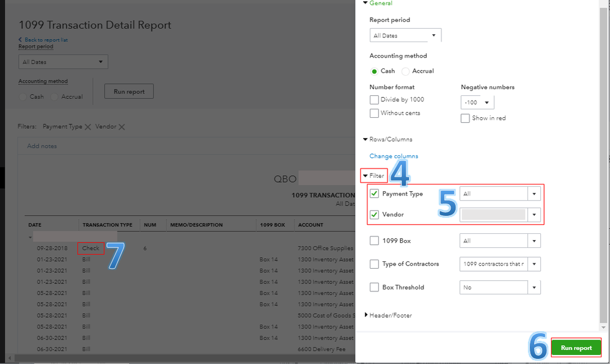This screenshot has height=364, width=610.
Task: Uncheck the Vendor filter checkbox
Action: pyautogui.click(x=375, y=215)
